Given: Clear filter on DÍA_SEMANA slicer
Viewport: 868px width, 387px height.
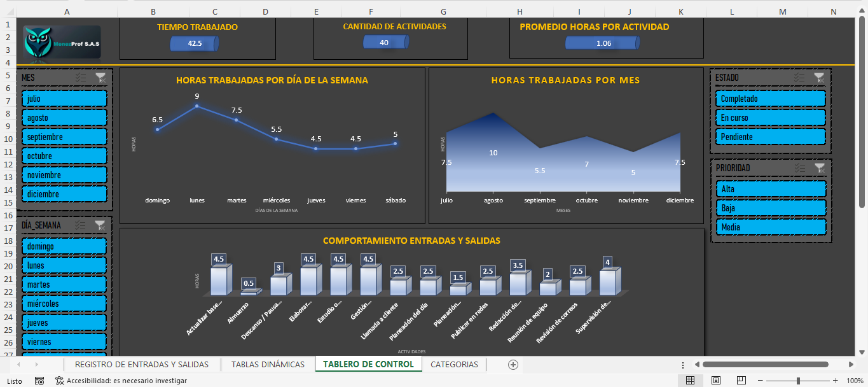Looking at the screenshot, I should pos(100,225).
